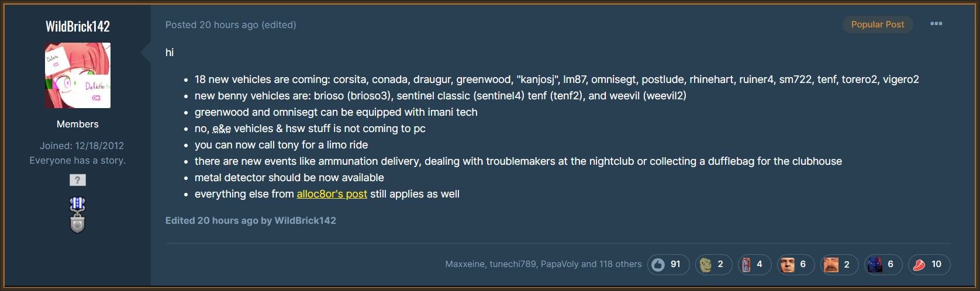The height and width of the screenshot is (291, 980).
Task: Click the question mark badge icon
Action: (x=78, y=180)
